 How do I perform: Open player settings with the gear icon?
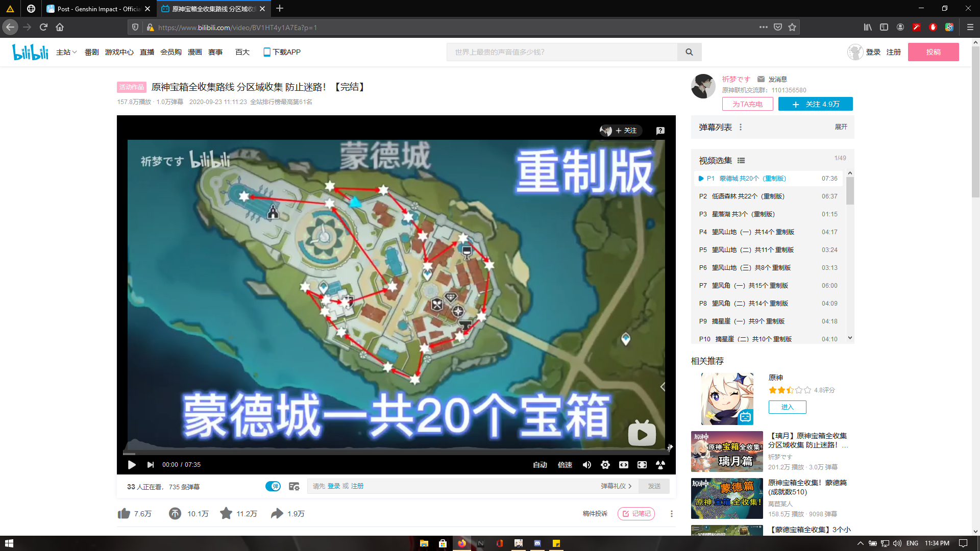coord(605,465)
